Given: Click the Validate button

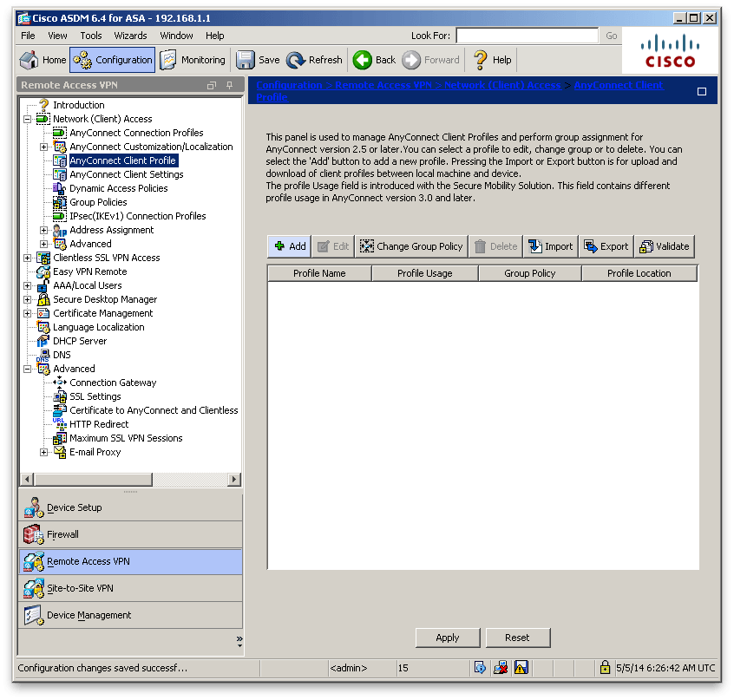Looking at the screenshot, I should (665, 246).
